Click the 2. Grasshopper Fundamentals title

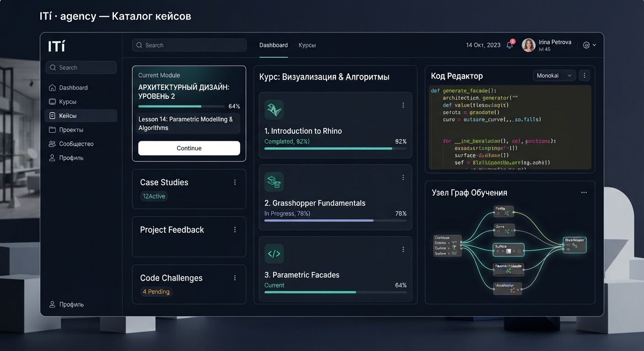(x=315, y=203)
